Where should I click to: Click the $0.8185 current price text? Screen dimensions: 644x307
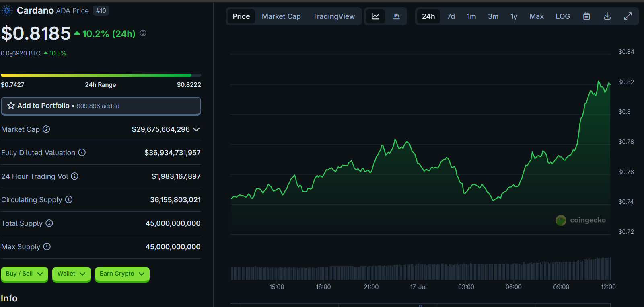pyautogui.click(x=36, y=33)
